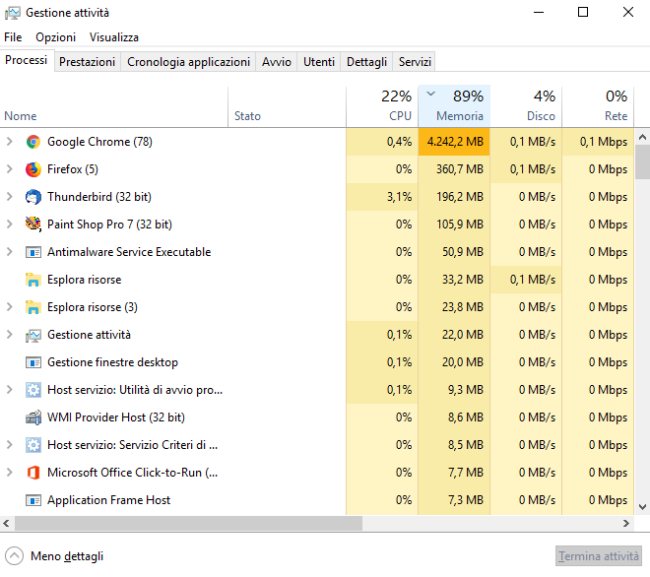The width and height of the screenshot is (650, 577).
Task: Select Chrome's 4.242,2 MB memory cell
Action: (454, 142)
